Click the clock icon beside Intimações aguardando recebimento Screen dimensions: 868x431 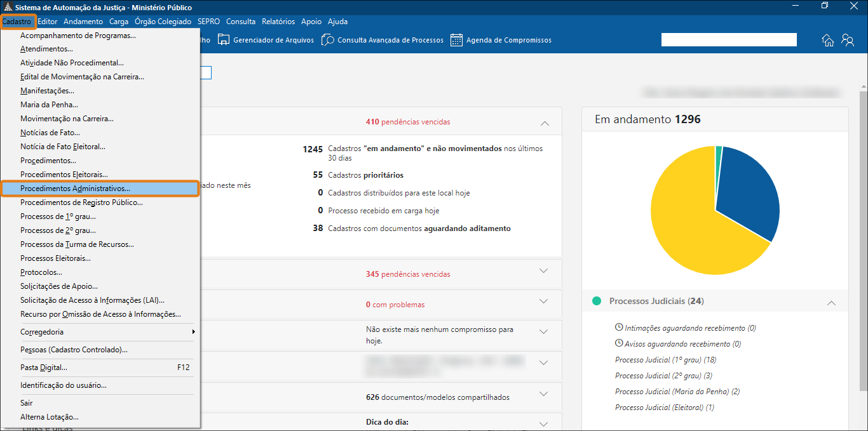pos(619,328)
